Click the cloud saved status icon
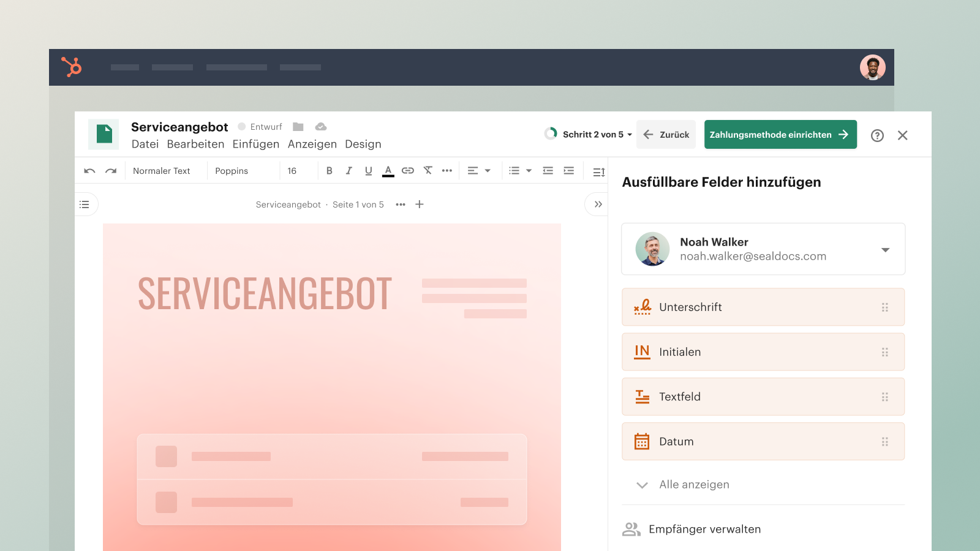980x551 pixels. 321,127
